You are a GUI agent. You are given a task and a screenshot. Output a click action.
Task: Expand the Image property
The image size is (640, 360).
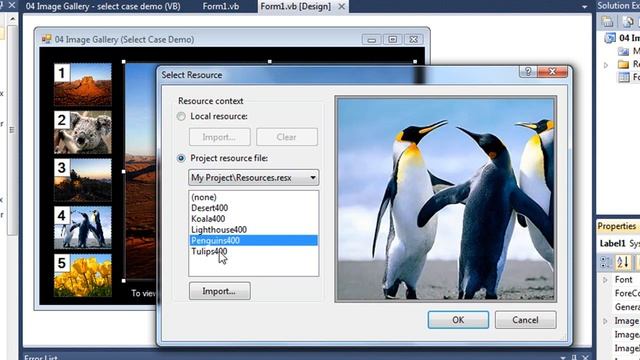click(606, 321)
